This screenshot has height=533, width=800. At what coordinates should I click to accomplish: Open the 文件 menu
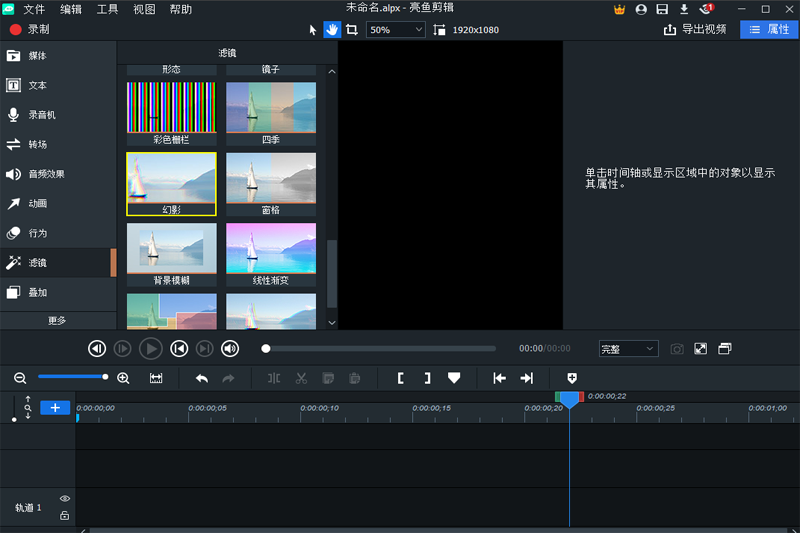(35, 9)
